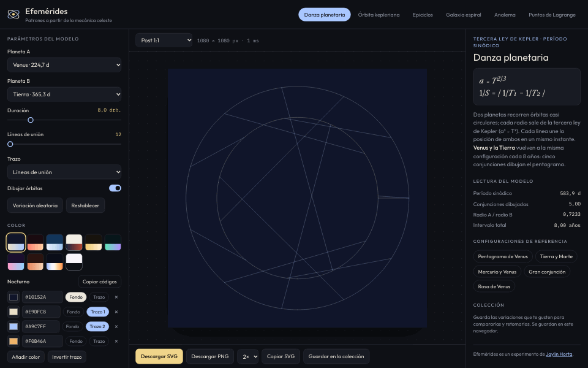Toggle Trazo 2 on #A9C7FF

[x=97, y=327]
